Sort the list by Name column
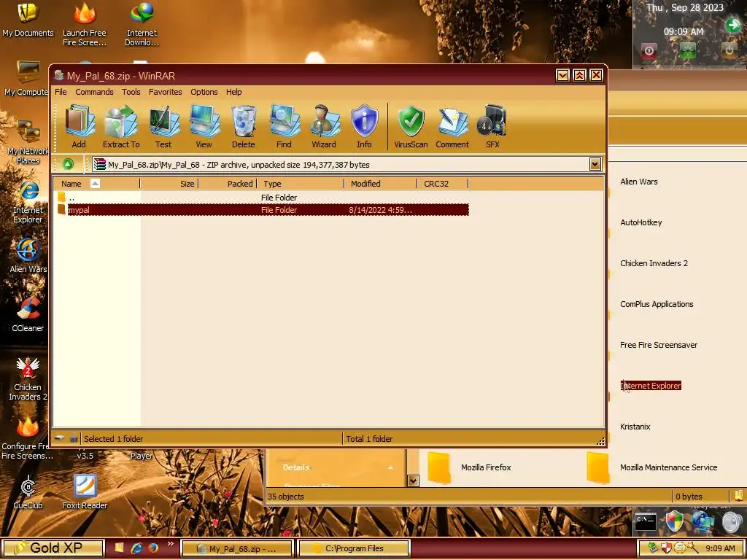 pos(97,183)
